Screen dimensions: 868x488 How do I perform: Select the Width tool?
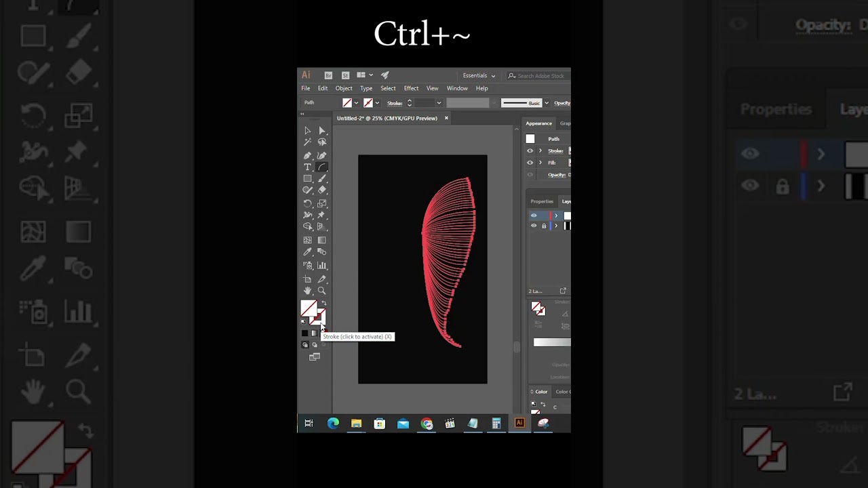coord(307,215)
